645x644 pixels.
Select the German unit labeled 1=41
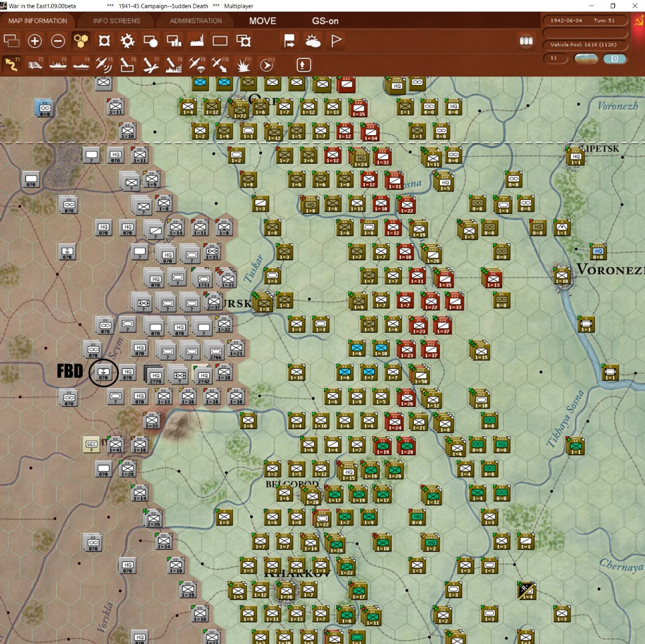116,444
